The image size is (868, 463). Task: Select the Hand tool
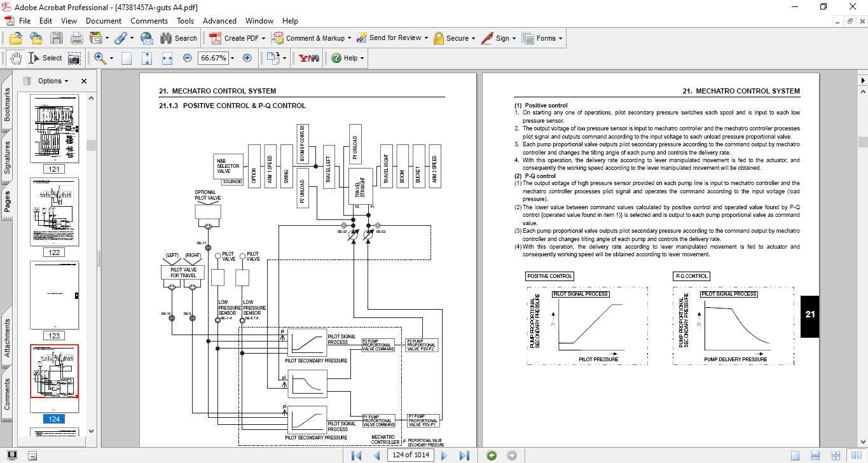click(x=15, y=58)
